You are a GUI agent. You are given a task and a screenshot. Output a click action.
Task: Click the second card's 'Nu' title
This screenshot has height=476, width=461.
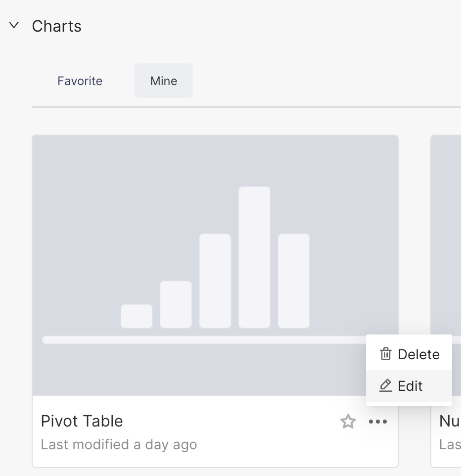450,421
